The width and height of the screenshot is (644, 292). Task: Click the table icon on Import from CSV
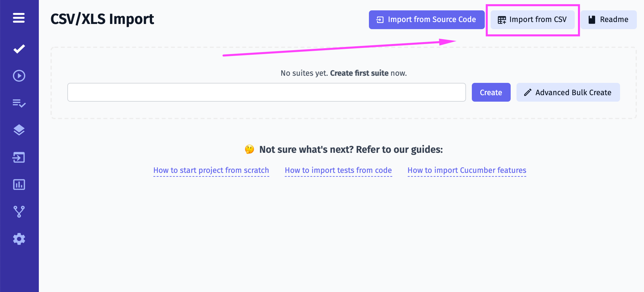coord(502,20)
